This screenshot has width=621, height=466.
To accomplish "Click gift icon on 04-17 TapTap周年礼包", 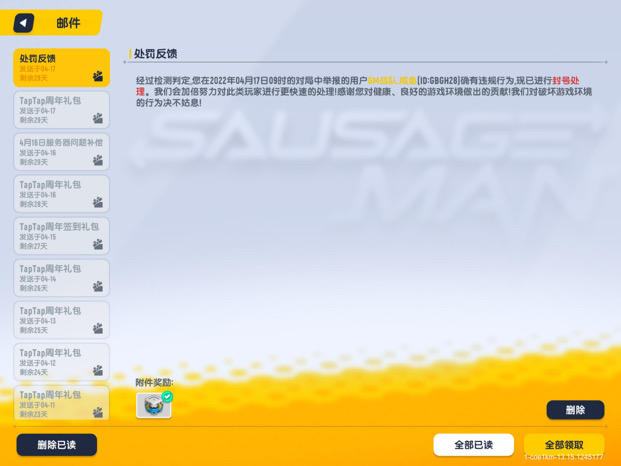I will click(98, 118).
